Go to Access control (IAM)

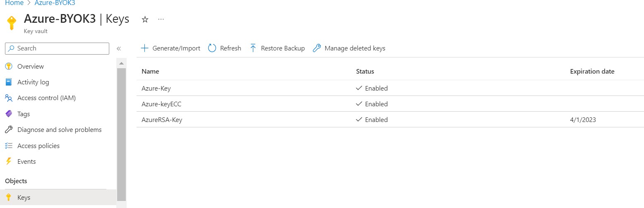point(46,98)
